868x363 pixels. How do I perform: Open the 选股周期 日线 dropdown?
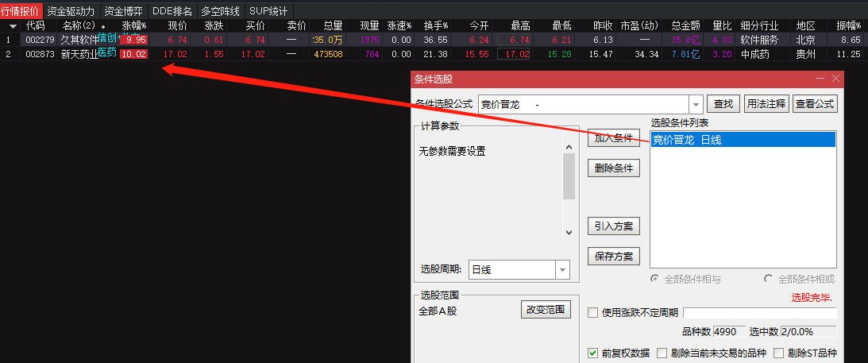coord(519,270)
